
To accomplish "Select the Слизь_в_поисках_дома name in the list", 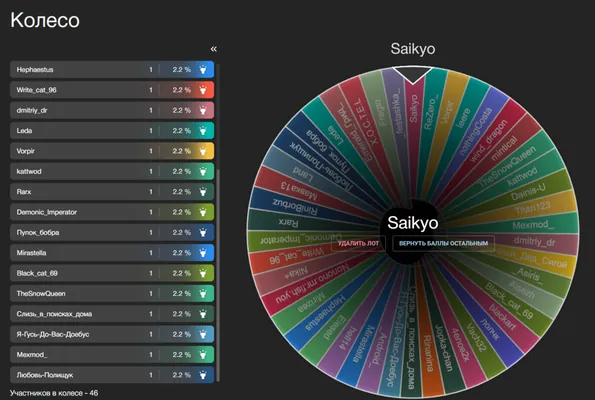I will tap(54, 314).
